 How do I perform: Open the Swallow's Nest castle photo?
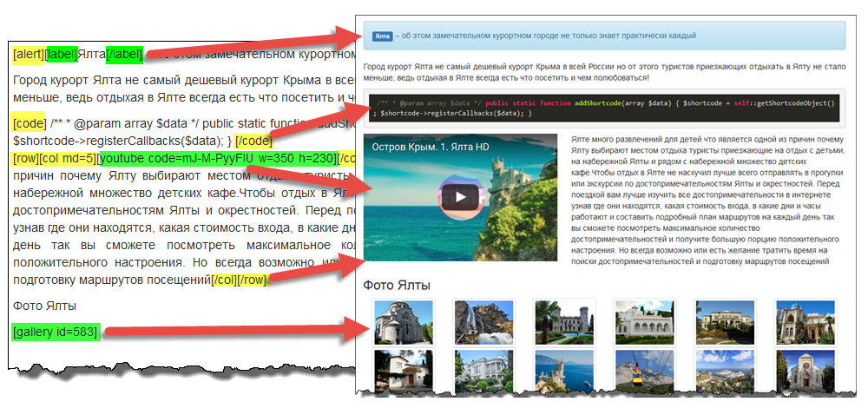click(x=564, y=371)
